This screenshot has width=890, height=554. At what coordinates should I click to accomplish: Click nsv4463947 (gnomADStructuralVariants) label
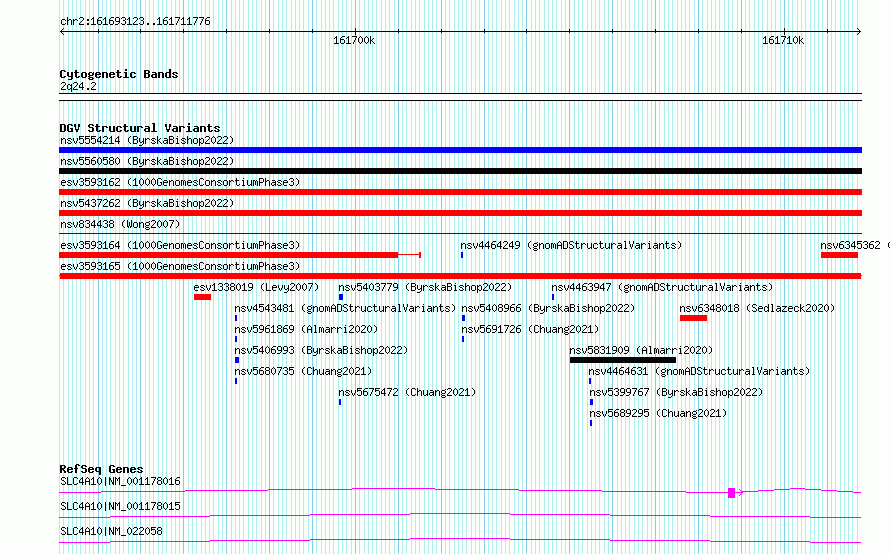662,287
